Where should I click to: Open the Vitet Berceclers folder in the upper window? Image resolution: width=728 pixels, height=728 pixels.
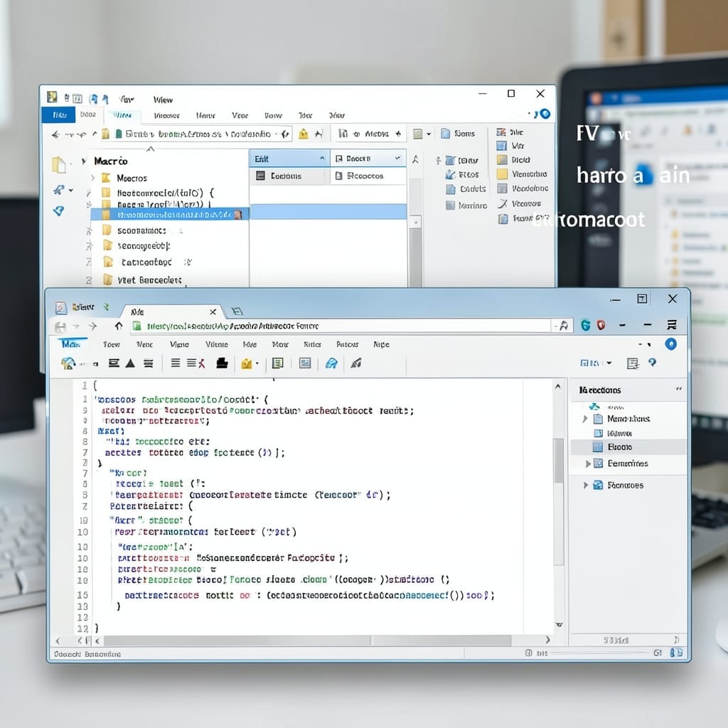tap(149, 280)
